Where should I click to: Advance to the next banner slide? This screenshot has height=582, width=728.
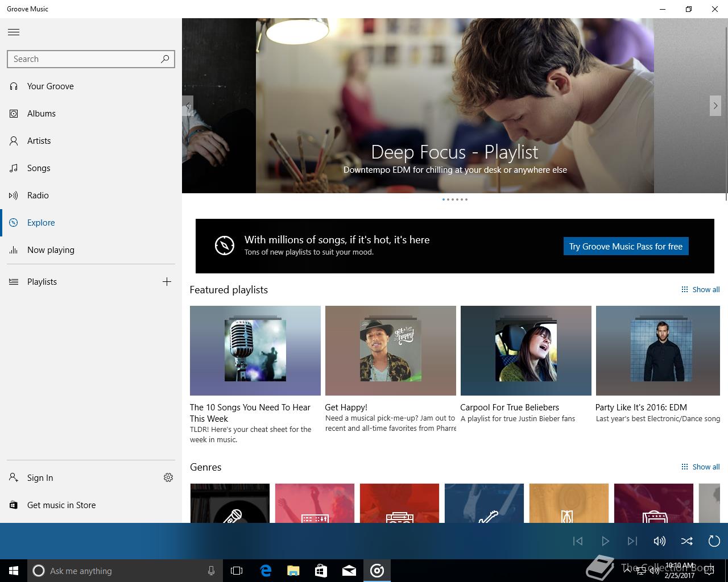[715, 106]
